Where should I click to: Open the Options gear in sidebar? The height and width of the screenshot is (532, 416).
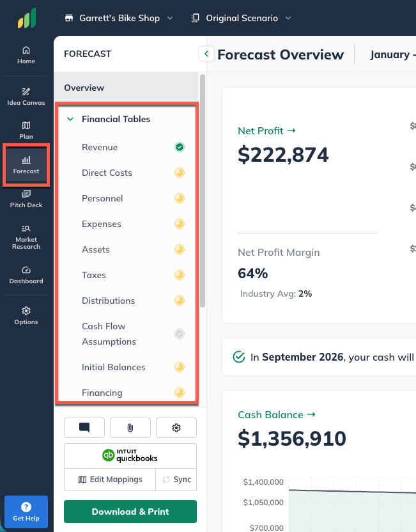26,316
